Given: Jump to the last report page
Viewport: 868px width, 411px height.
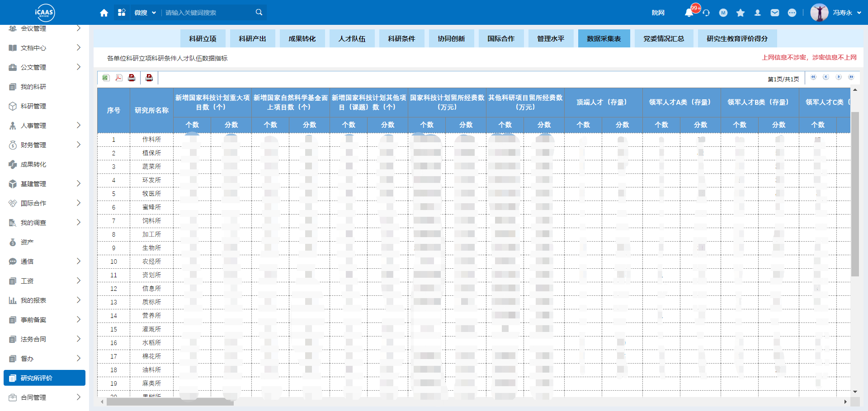Looking at the screenshot, I should (851, 77).
